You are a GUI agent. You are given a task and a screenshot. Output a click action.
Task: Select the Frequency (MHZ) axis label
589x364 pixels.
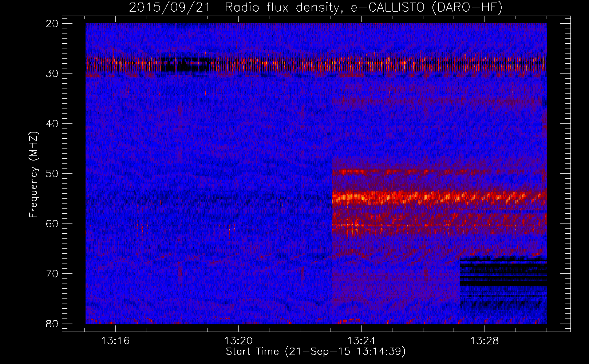33,174
